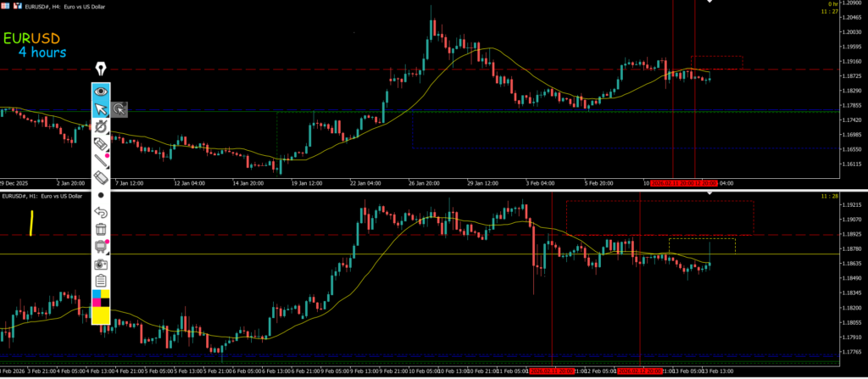Select the arrow cursor tool

(101, 109)
